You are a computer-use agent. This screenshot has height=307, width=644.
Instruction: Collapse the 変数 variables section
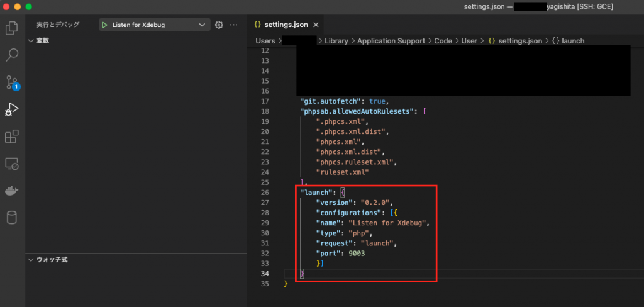(x=31, y=40)
